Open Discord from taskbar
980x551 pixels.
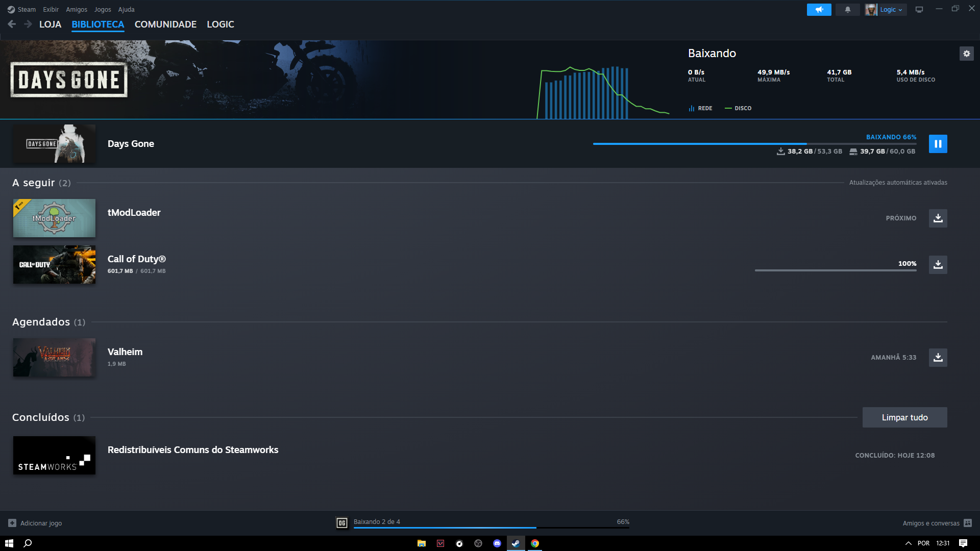[497, 543]
